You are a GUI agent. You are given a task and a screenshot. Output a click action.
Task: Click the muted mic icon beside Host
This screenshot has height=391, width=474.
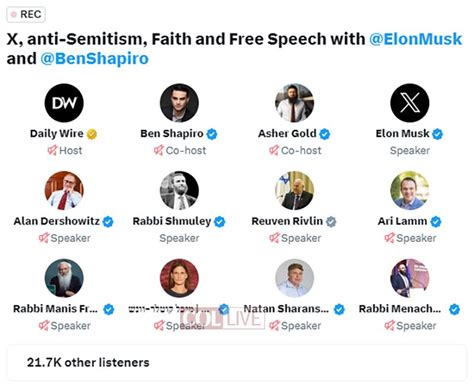click(x=52, y=150)
